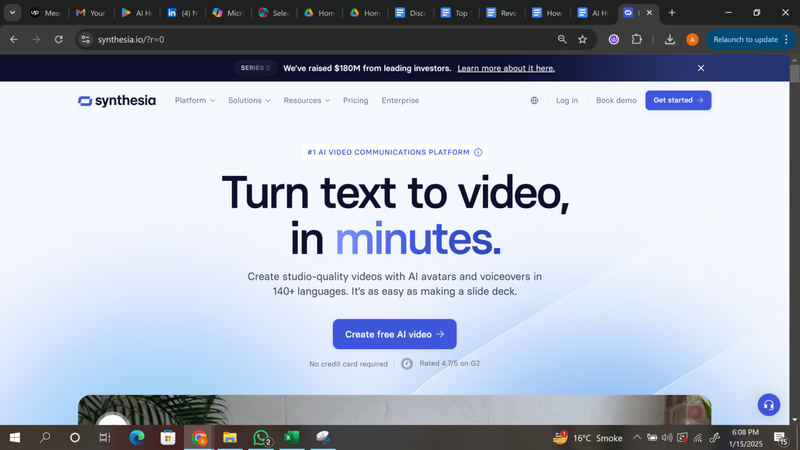Open the Chrome profile avatar
800x450 pixels.
click(692, 39)
